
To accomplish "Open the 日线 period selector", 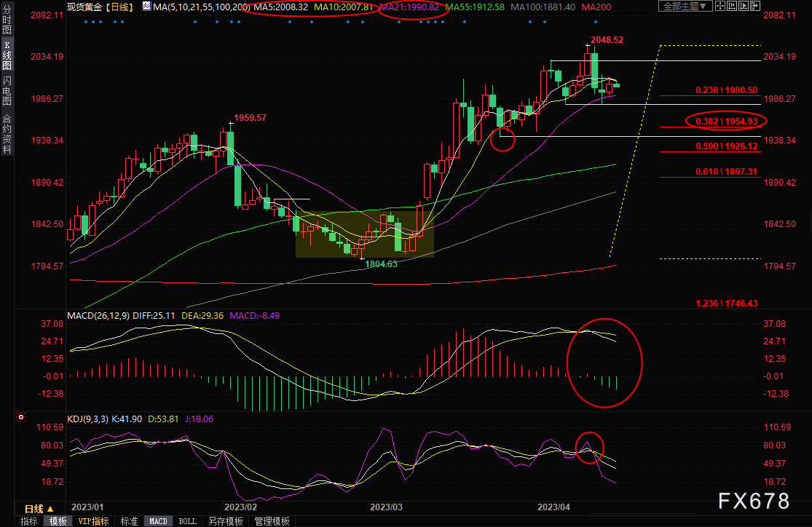I will [x=39, y=509].
